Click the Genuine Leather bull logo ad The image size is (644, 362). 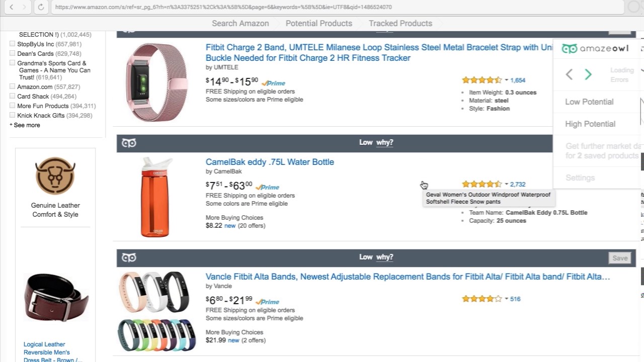55,175
